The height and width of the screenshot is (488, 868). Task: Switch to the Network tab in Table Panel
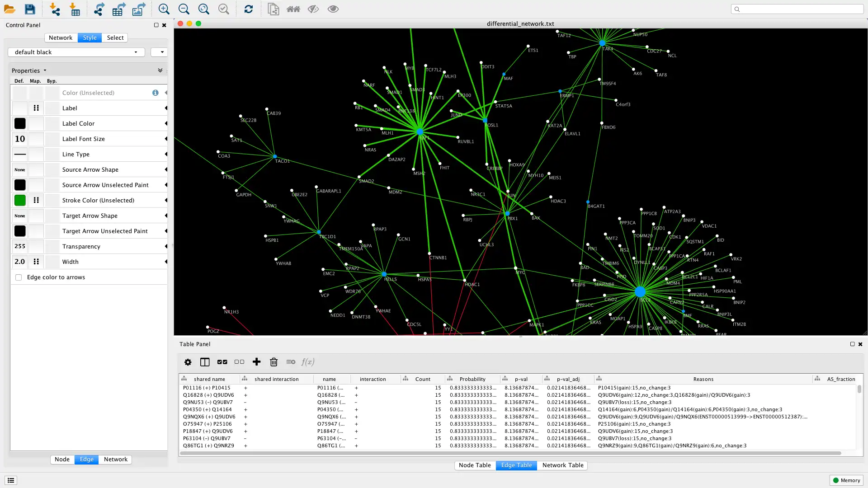click(562, 465)
